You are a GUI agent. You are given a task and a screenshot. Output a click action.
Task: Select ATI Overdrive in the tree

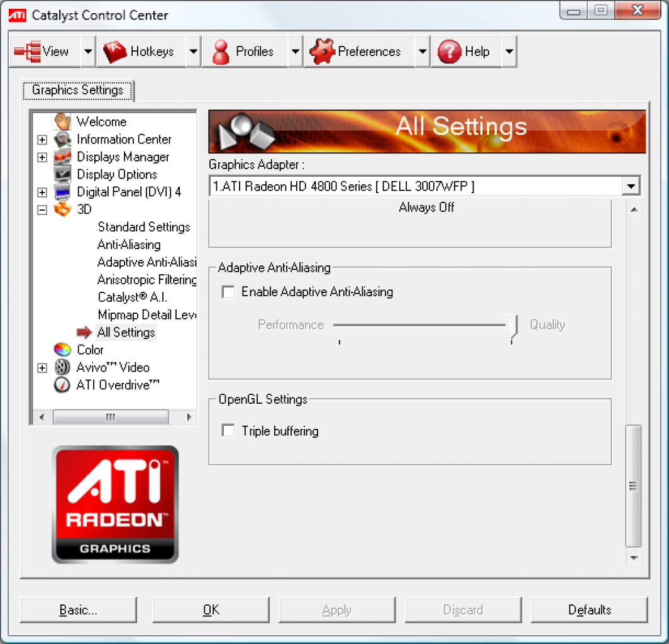click(118, 384)
